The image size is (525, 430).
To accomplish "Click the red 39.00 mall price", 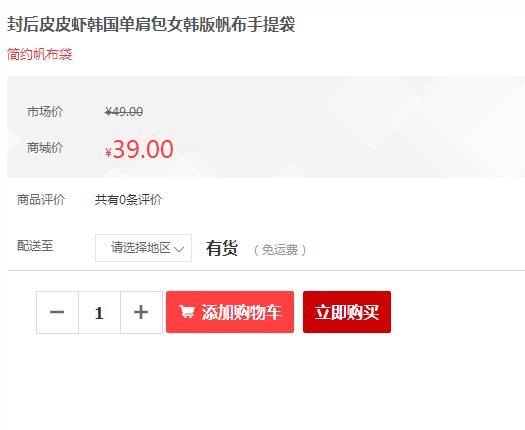I will pos(143,149).
